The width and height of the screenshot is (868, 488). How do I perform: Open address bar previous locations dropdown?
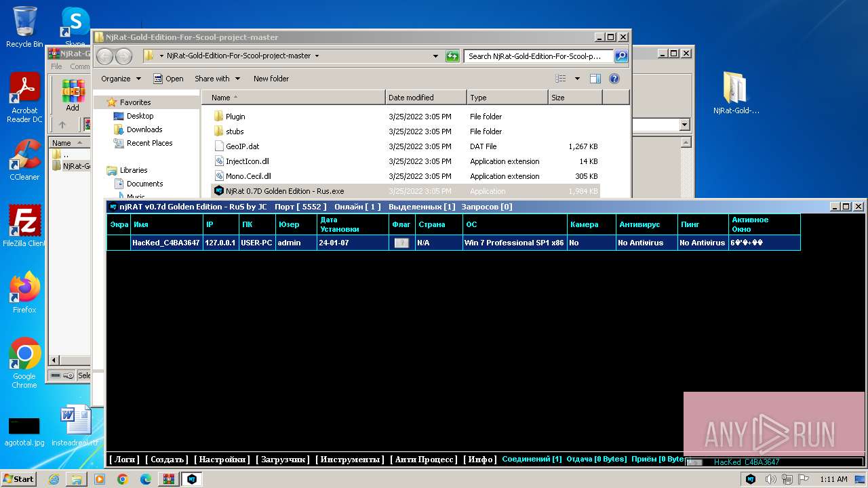(x=436, y=56)
